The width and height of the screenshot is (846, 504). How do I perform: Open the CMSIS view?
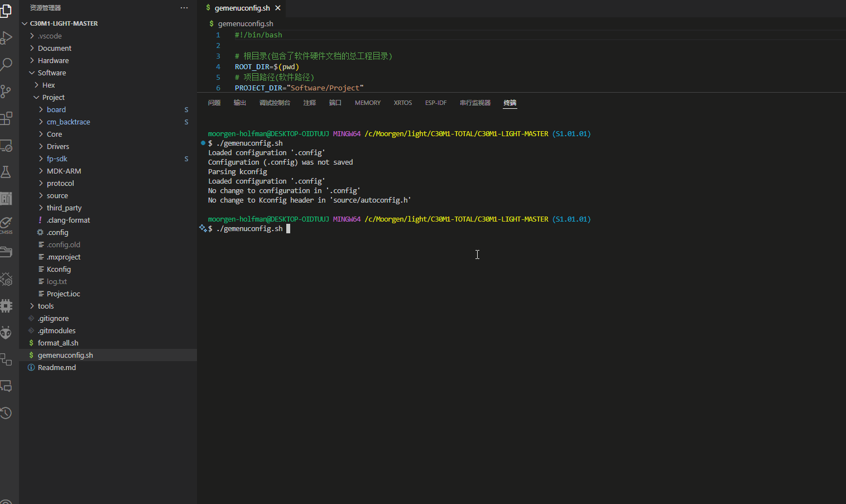[6, 224]
